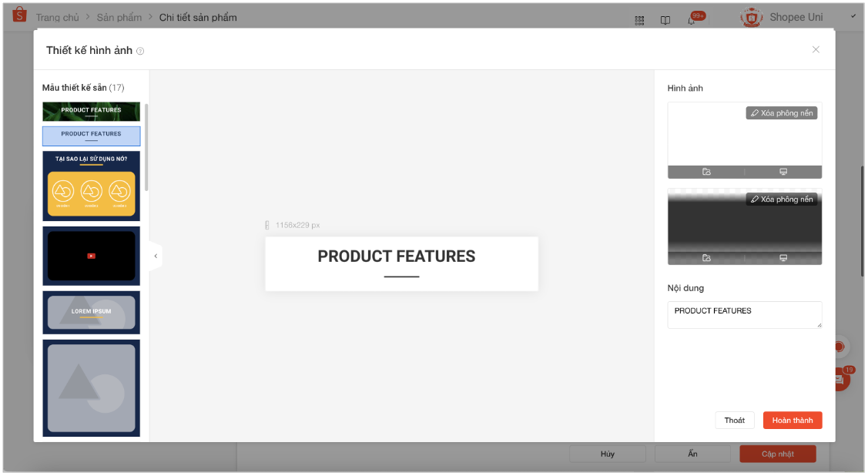The height and width of the screenshot is (476, 868).
Task: Click the computer upload icon for first image
Action: click(x=783, y=172)
